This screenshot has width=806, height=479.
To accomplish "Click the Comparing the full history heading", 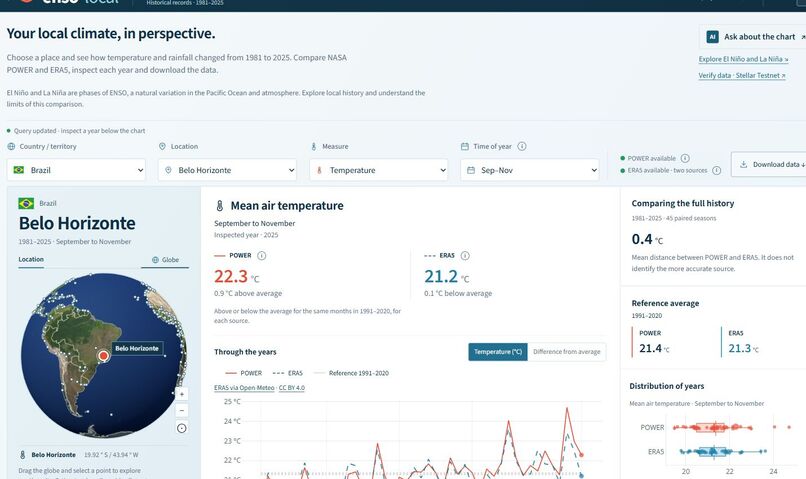I will [683, 204].
